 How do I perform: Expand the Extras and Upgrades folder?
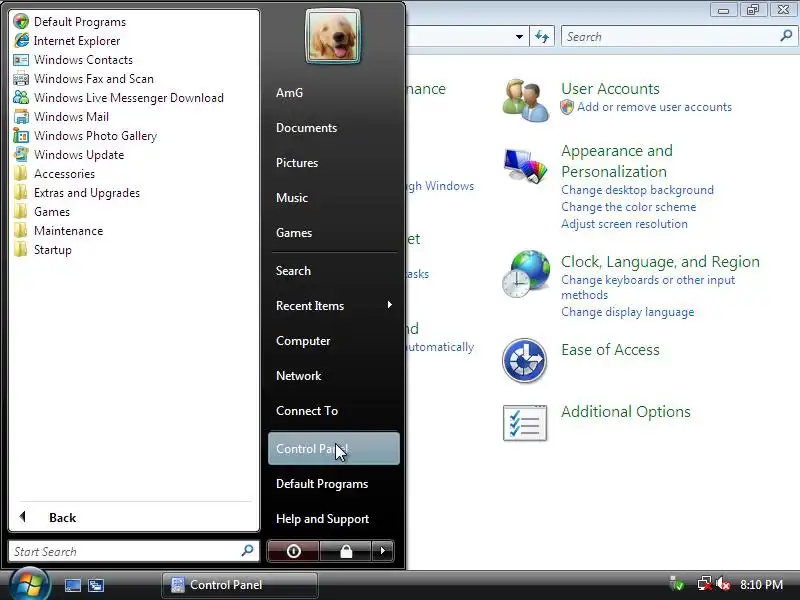[x=77, y=193]
